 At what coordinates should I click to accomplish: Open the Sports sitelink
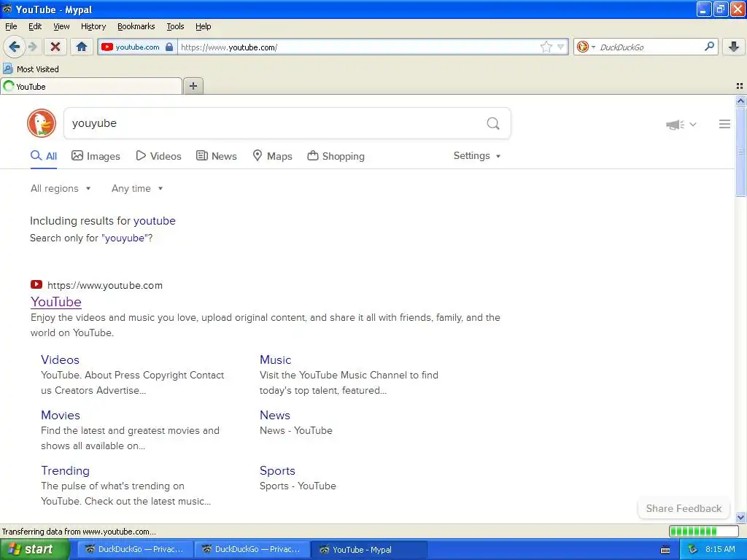[x=277, y=470]
